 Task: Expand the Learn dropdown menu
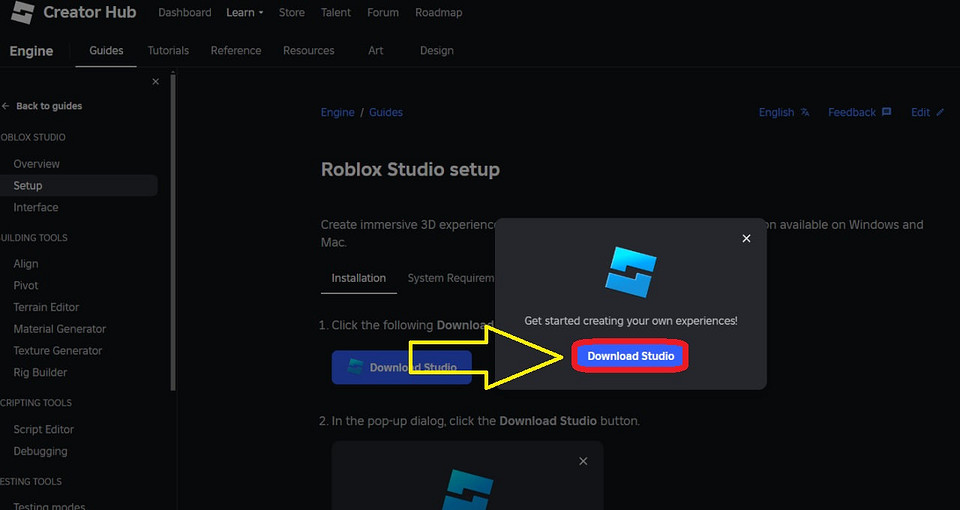[x=244, y=13]
